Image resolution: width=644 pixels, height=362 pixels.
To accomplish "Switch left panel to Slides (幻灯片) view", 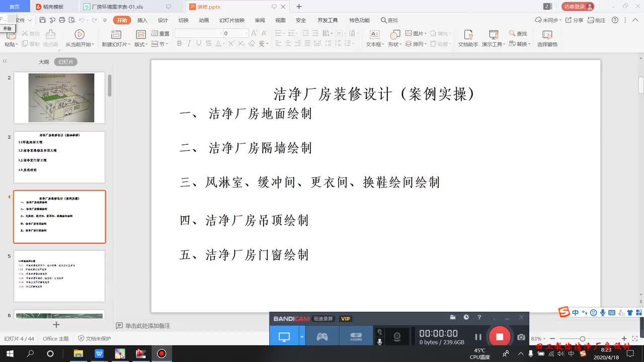I will 66,62.
